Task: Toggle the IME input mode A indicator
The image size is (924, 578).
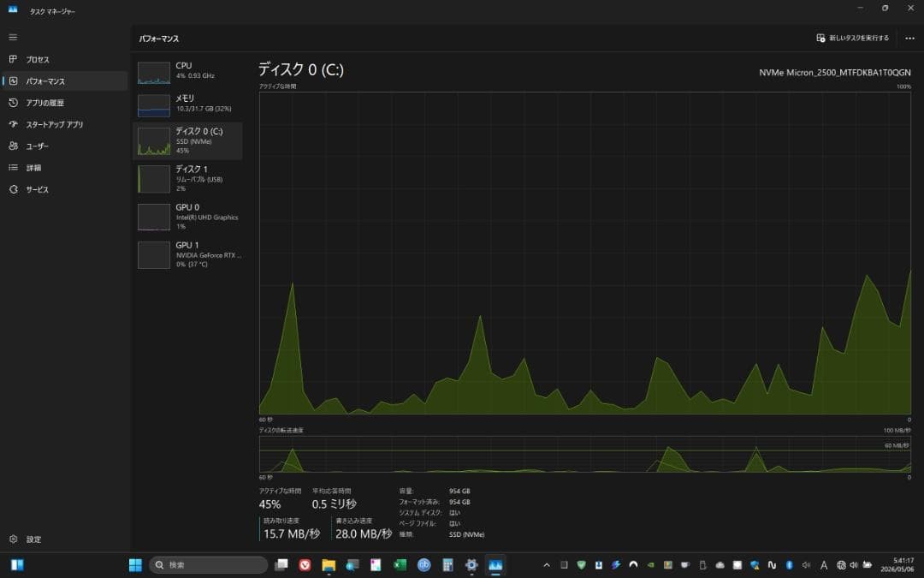Action: click(824, 565)
